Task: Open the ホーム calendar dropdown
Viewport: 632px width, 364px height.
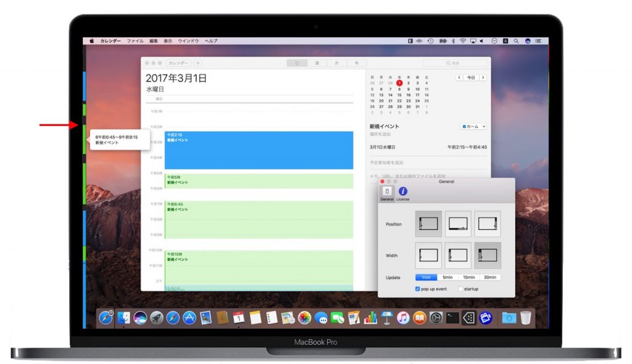Action: click(x=473, y=126)
